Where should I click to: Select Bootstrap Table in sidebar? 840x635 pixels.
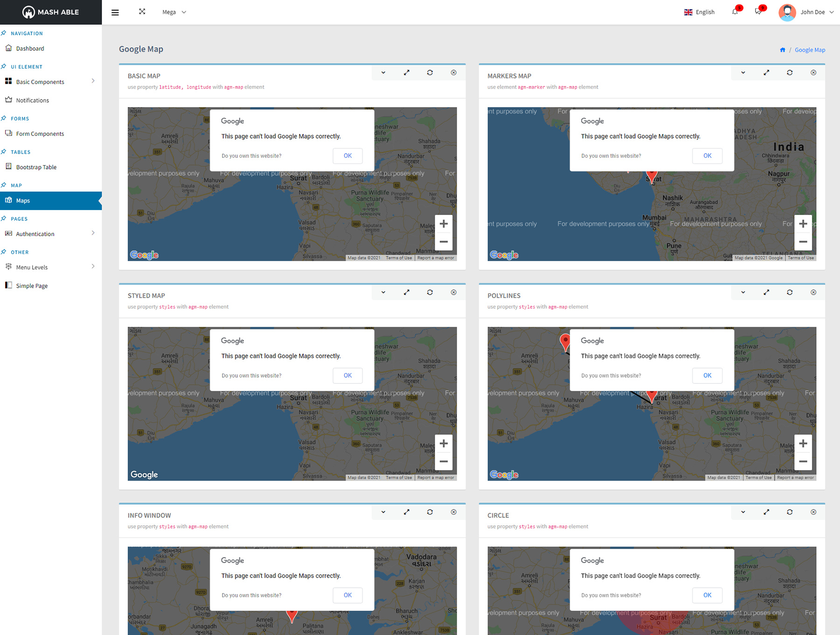36,167
